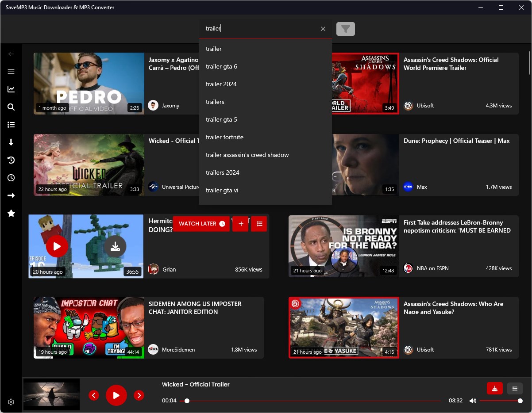The height and width of the screenshot is (413, 532).
Task: Click the filter funnel icon beside search
Action: (x=345, y=28)
